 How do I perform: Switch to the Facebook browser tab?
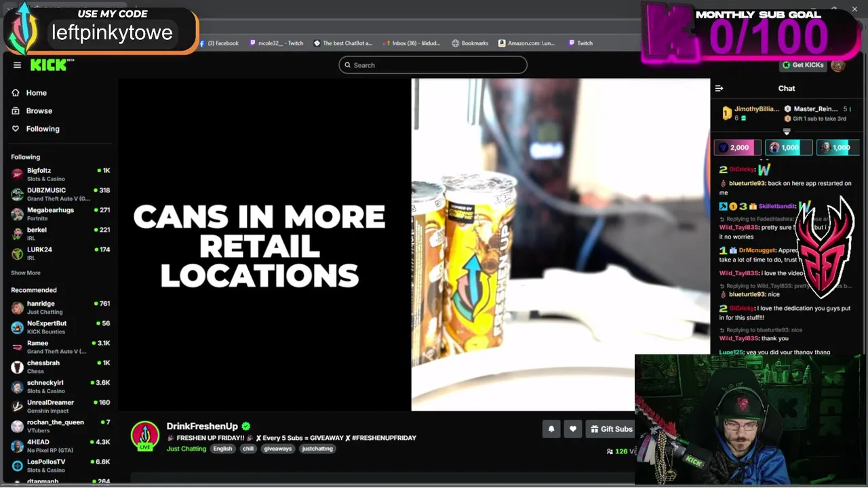point(219,43)
